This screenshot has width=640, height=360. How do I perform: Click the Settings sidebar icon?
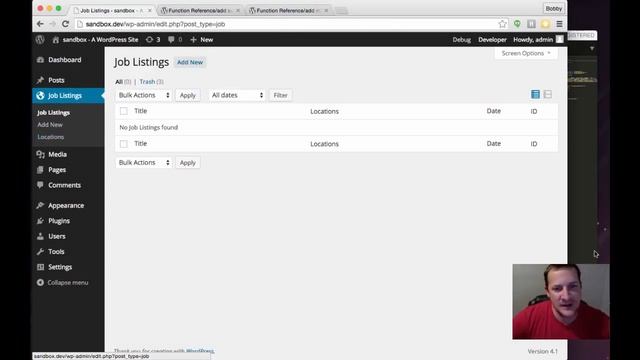40,267
